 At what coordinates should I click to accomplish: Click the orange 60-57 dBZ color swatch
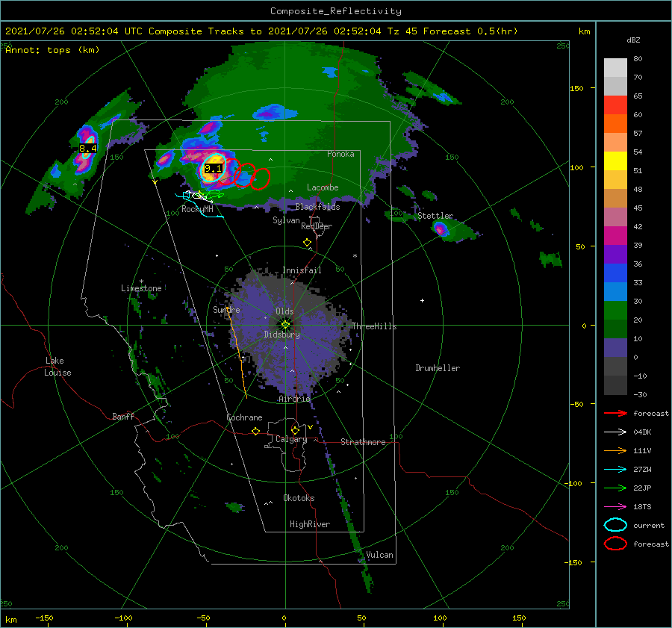tap(615, 124)
